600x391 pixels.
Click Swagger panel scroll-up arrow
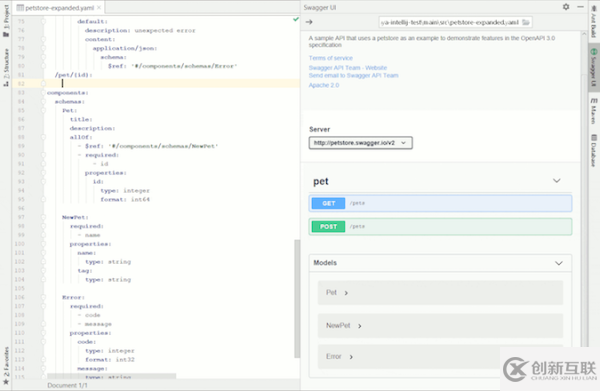click(584, 34)
